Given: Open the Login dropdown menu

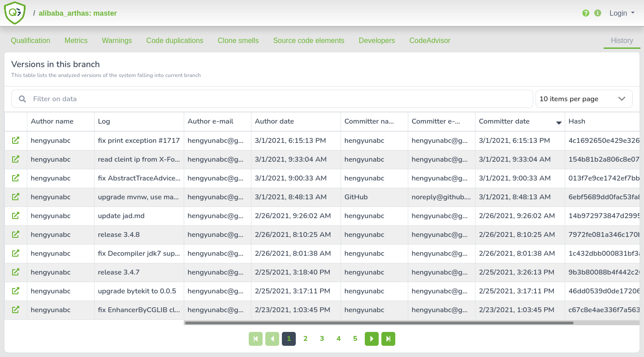Looking at the screenshot, I should click(622, 13).
